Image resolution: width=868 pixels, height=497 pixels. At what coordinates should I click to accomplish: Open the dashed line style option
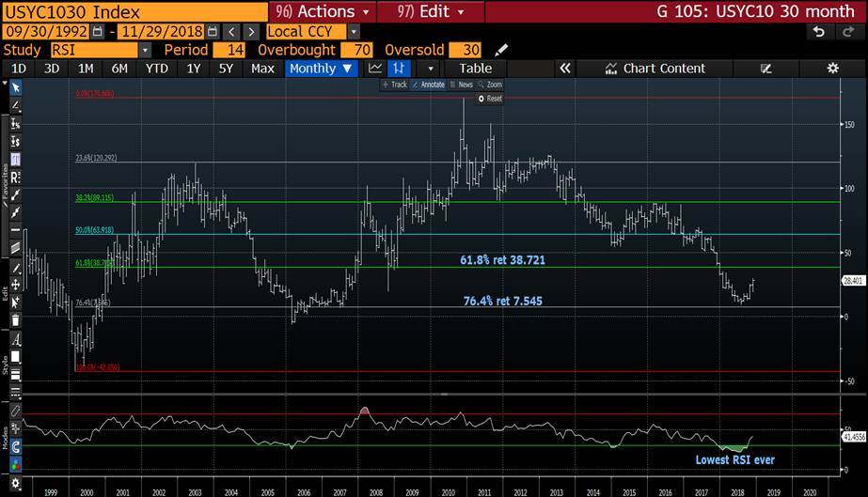pos(15,392)
